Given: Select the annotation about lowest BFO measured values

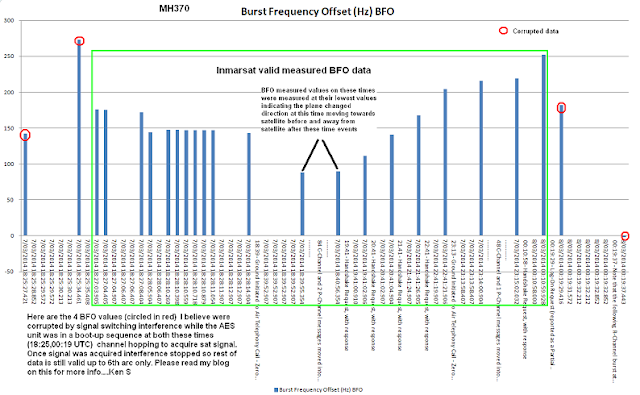Looking at the screenshot, I should tap(318, 109).
